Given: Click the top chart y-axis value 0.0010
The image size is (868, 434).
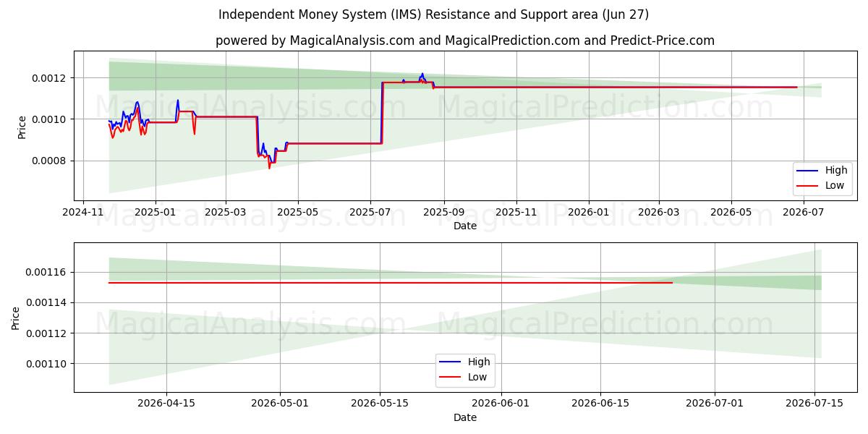Looking at the screenshot, I should pyautogui.click(x=49, y=119).
